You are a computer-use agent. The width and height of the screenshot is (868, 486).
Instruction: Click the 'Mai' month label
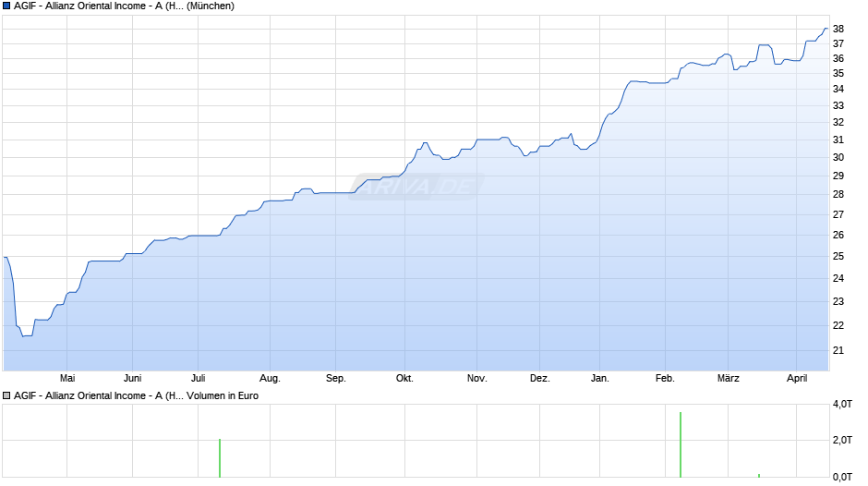(x=67, y=378)
